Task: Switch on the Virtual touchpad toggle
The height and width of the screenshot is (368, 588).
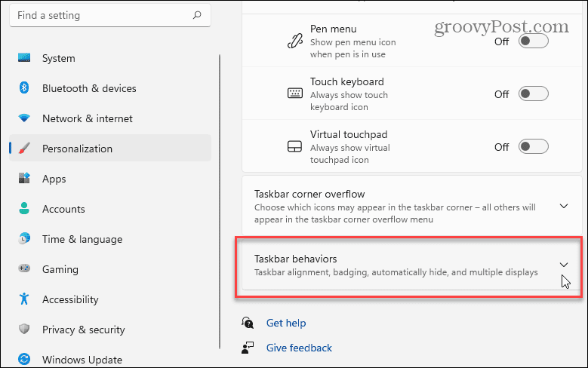Action: click(x=533, y=146)
